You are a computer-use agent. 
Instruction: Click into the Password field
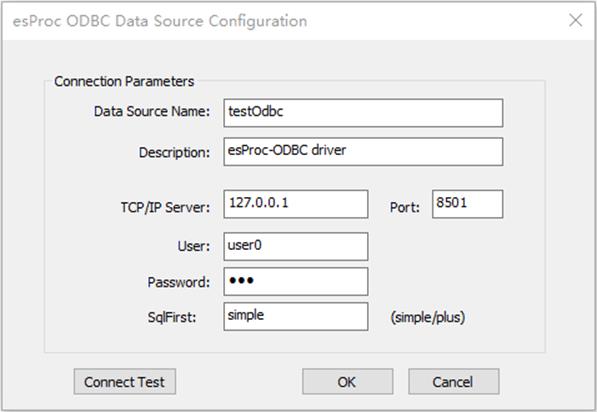click(x=296, y=281)
